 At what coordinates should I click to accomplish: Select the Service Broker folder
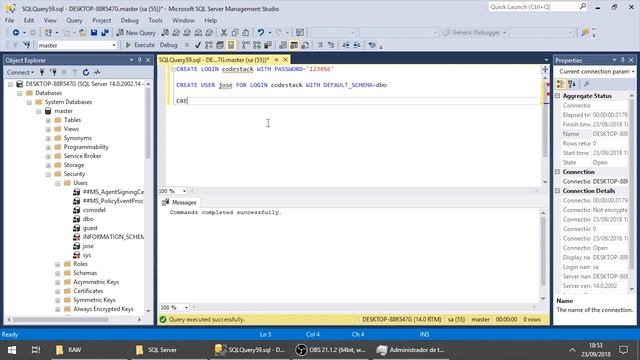[82, 156]
